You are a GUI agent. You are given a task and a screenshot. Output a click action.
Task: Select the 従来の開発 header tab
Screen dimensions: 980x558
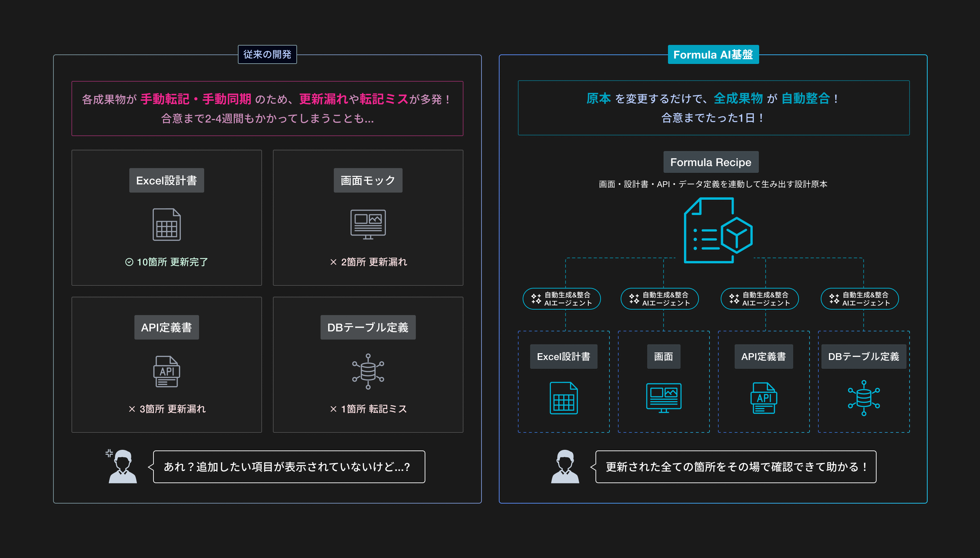click(x=267, y=54)
